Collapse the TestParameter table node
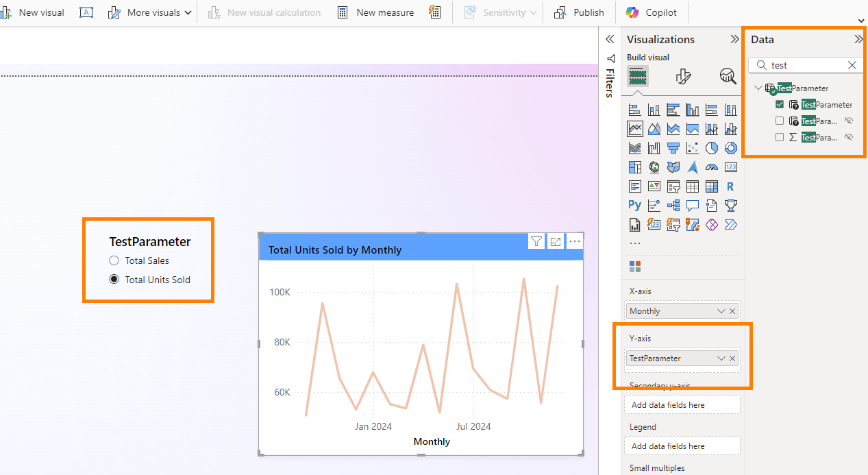This screenshot has width=868, height=475. click(x=758, y=88)
